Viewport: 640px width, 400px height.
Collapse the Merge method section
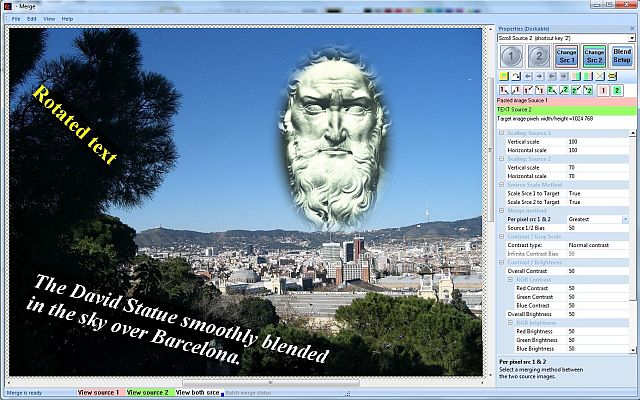502,211
